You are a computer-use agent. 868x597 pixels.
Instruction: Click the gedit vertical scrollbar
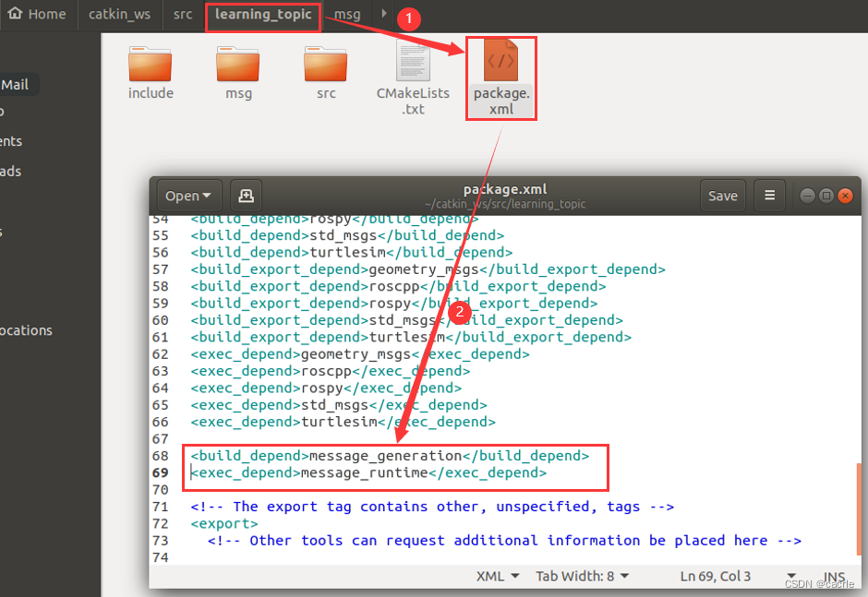(x=858, y=507)
